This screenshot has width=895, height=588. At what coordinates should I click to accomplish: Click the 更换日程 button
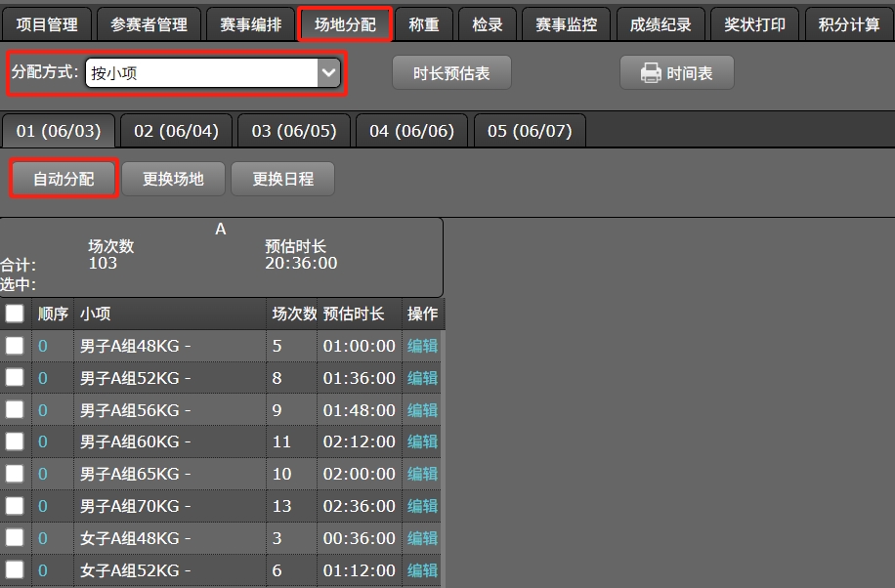point(282,179)
